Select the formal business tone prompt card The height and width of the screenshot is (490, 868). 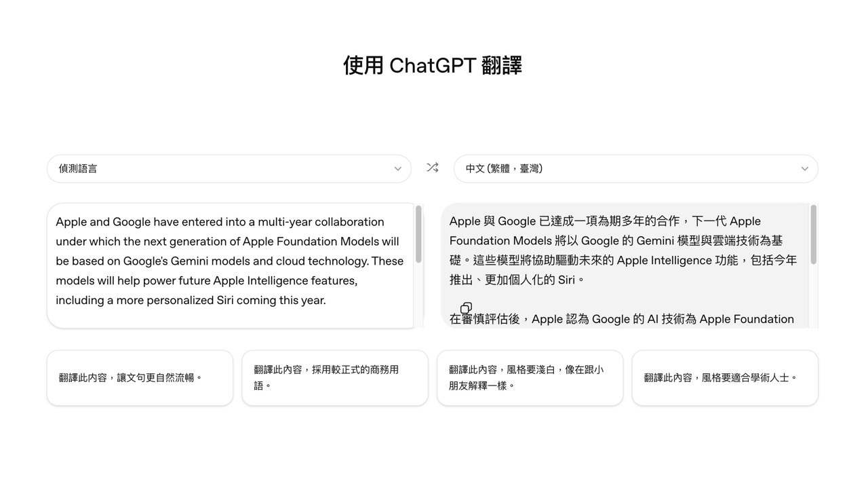click(335, 377)
